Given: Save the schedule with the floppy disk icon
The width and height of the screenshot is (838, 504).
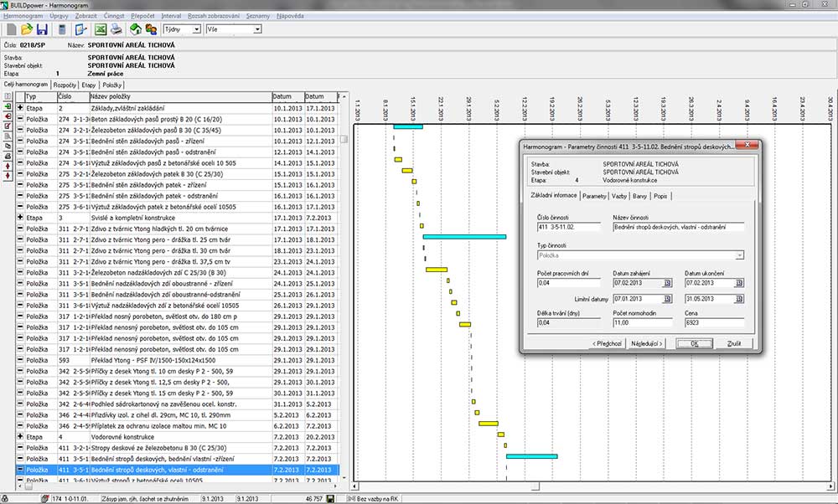Looking at the screenshot, I should (42, 29).
